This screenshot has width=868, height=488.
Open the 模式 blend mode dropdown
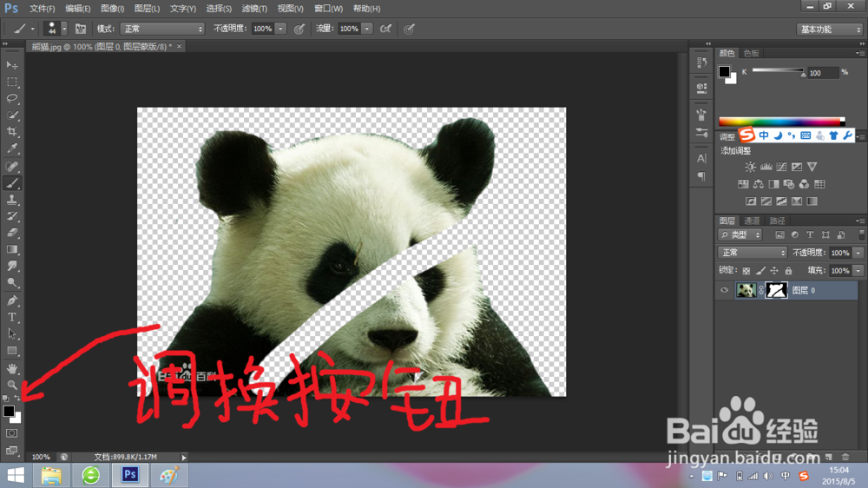(163, 29)
